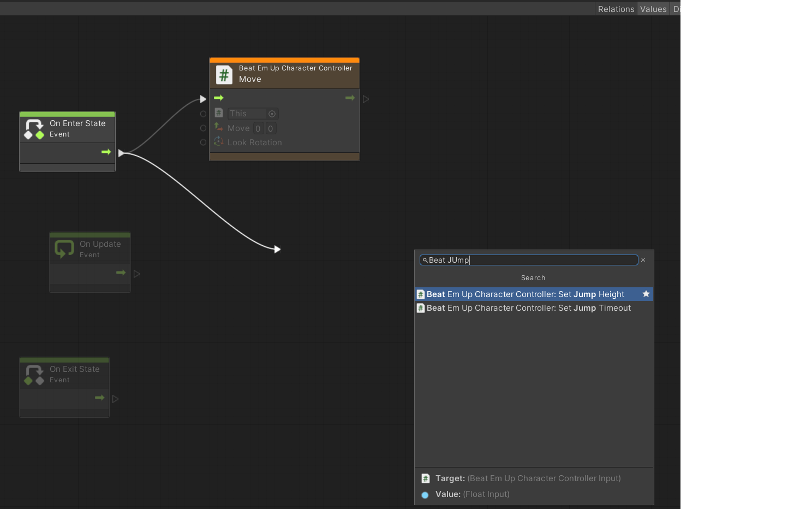The height and width of the screenshot is (509, 812).
Task: Click the blue Value float icon in details pane
Action: tap(425, 494)
